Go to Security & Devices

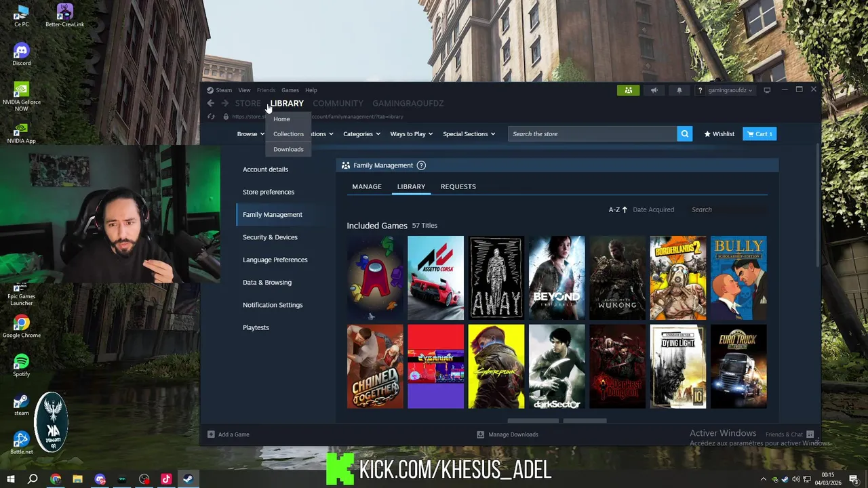(x=270, y=237)
